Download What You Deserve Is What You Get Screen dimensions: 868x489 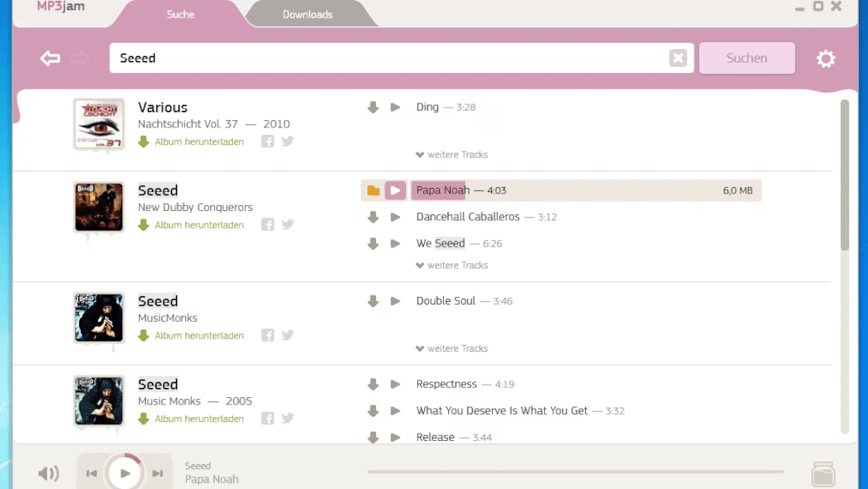point(373,410)
